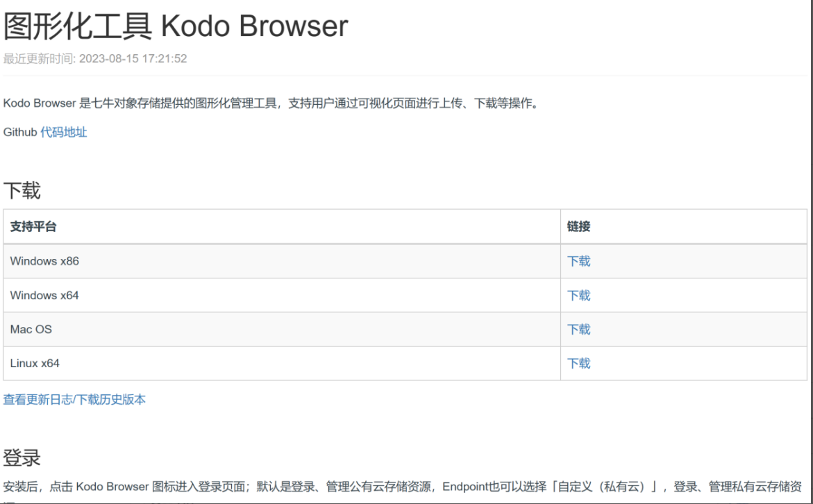This screenshot has height=504, width=813.
Task: Click the 下载 link for Windows x64
Action: 578,295
